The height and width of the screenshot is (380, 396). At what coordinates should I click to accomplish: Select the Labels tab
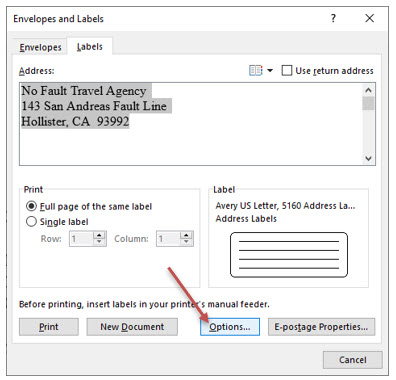(89, 47)
